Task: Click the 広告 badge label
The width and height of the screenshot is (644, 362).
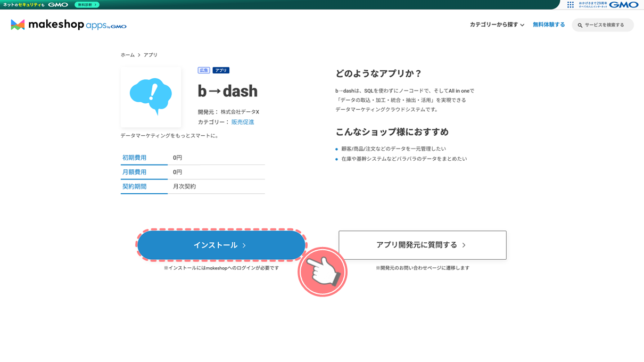Action: pyautogui.click(x=204, y=70)
